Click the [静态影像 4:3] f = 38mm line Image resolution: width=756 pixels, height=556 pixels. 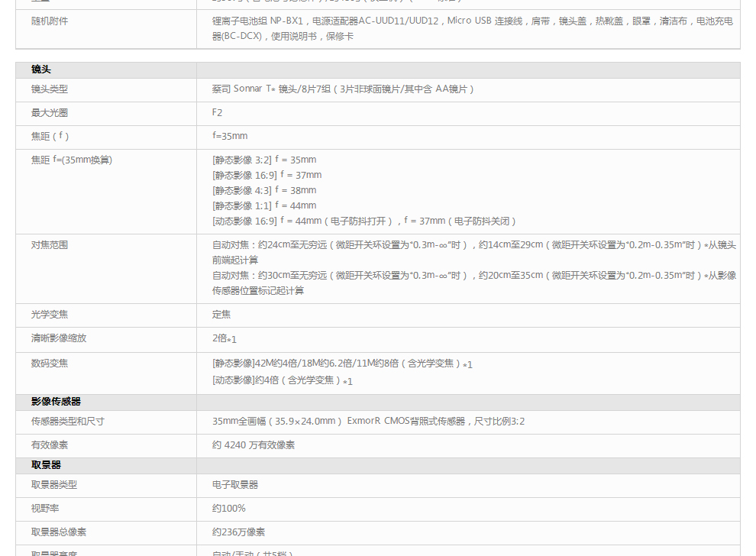click(264, 190)
